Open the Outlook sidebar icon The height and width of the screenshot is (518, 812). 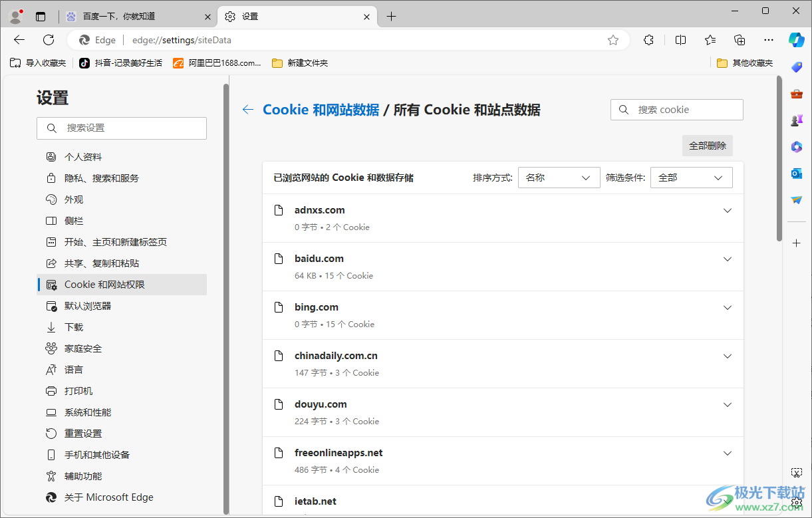point(797,174)
